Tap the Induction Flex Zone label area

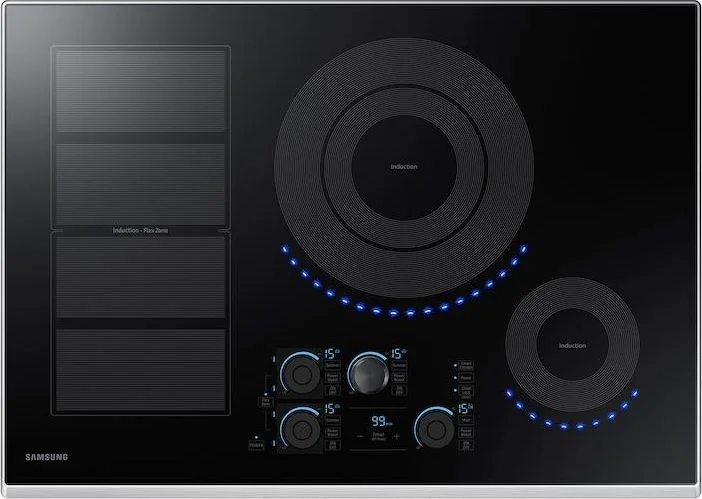click(x=140, y=230)
